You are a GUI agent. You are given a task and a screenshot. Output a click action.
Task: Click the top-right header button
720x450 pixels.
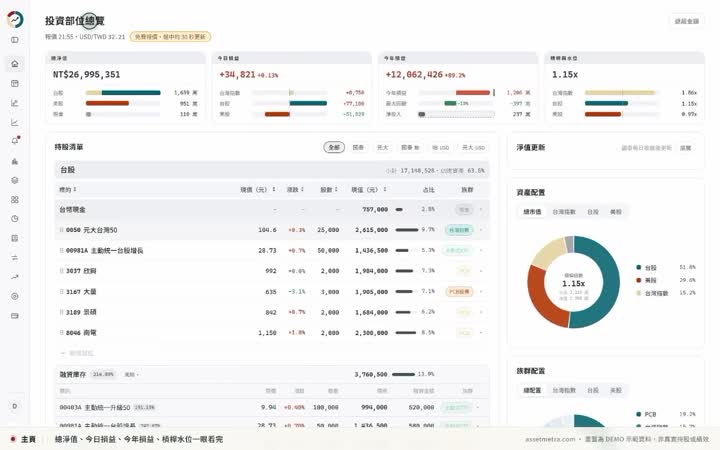click(686, 21)
